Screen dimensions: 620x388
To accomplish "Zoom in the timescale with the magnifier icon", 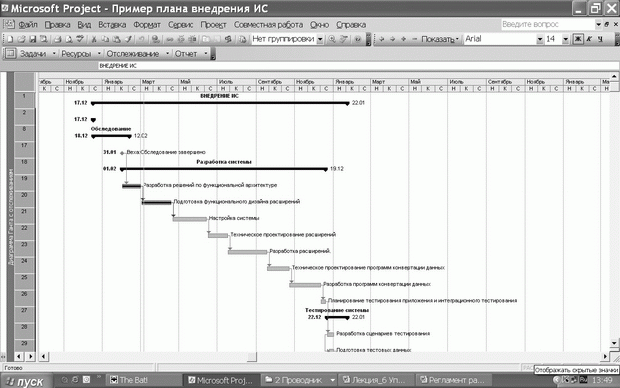I will (332, 39).
